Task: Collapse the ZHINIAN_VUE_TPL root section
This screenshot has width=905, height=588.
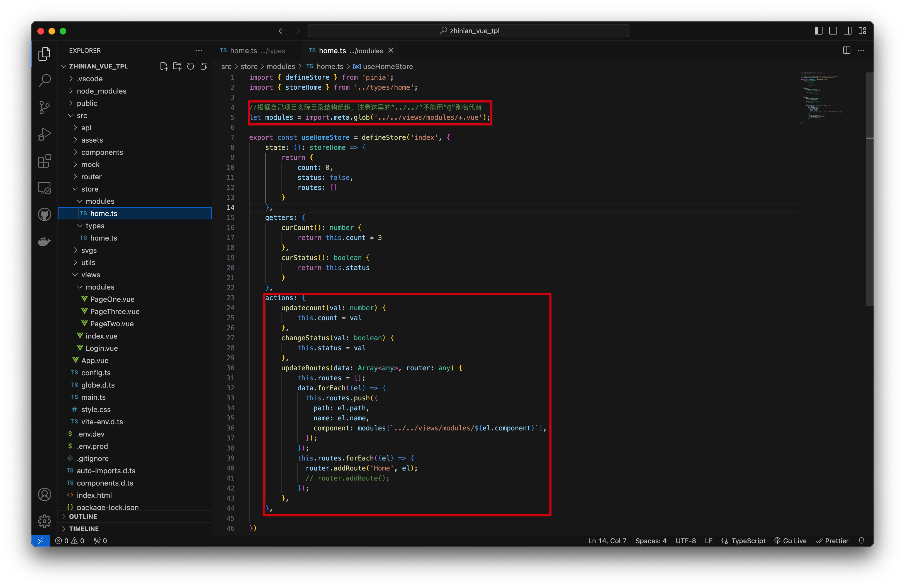Action: [x=98, y=66]
